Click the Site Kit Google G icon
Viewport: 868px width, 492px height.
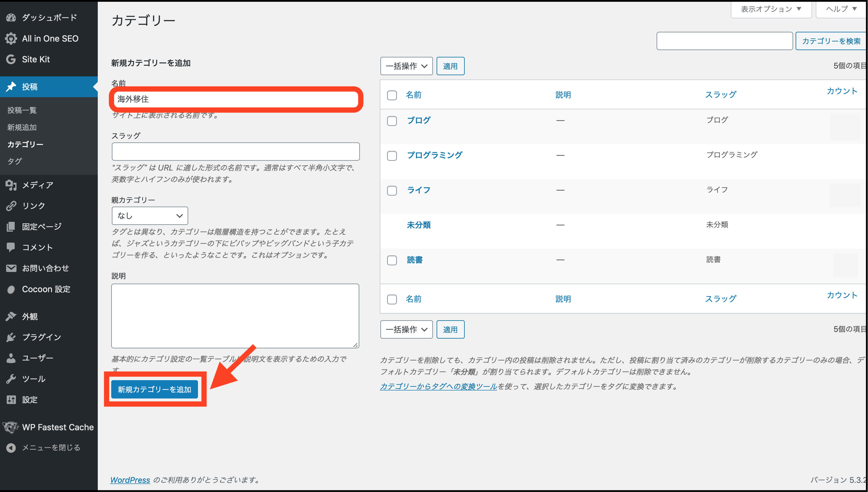[11, 60]
